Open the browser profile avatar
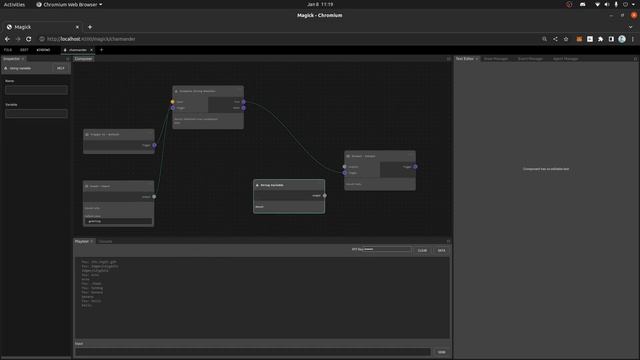 (622, 39)
